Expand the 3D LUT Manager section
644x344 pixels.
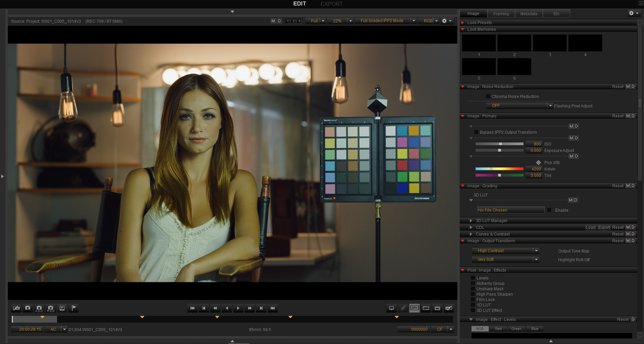(x=471, y=221)
